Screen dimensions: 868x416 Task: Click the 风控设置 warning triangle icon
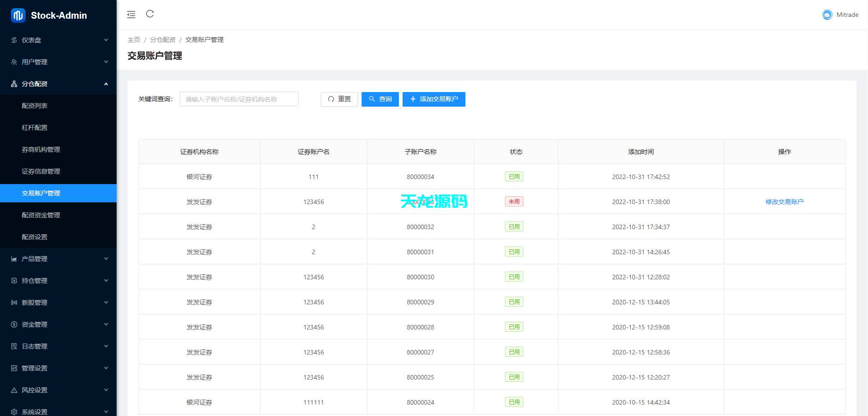[x=14, y=390]
